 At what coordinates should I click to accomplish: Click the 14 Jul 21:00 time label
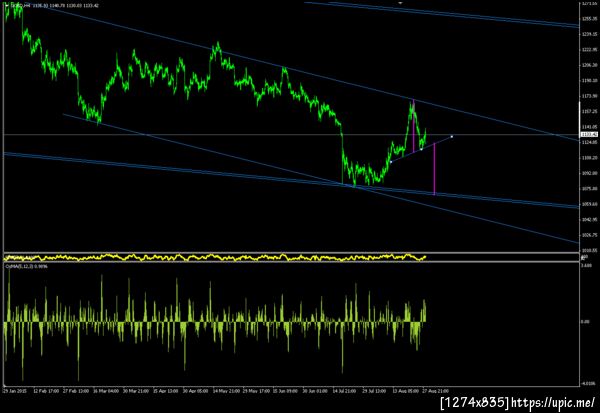pos(344,391)
